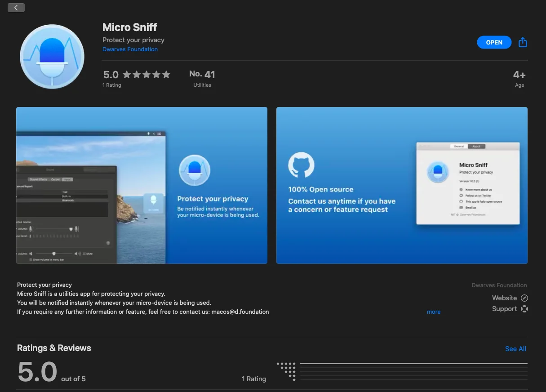Click the five-star histogram bar in Ratings

(413, 363)
